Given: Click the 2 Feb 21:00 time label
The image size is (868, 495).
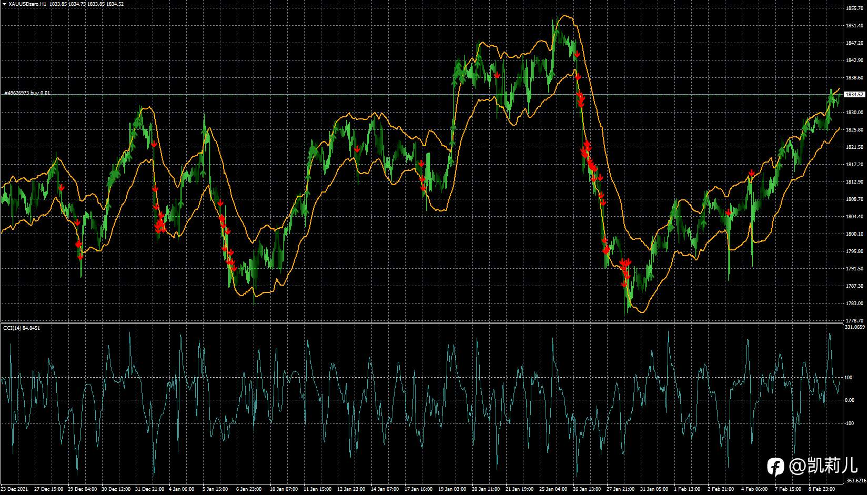Looking at the screenshot, I should 721,489.
